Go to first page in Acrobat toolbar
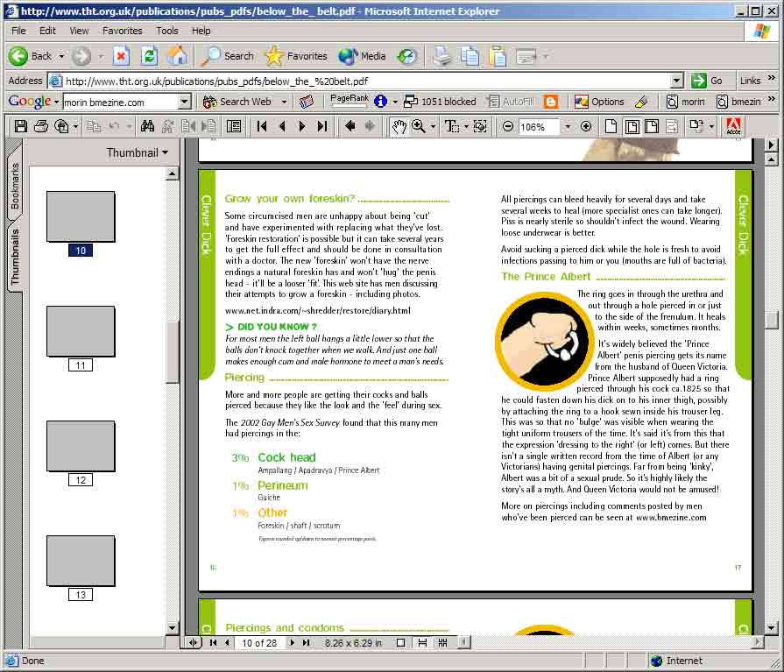This screenshot has height=672, width=784. click(262, 126)
